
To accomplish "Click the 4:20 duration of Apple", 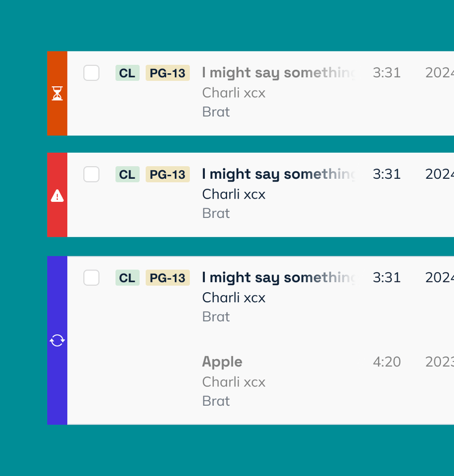I will pos(386,362).
